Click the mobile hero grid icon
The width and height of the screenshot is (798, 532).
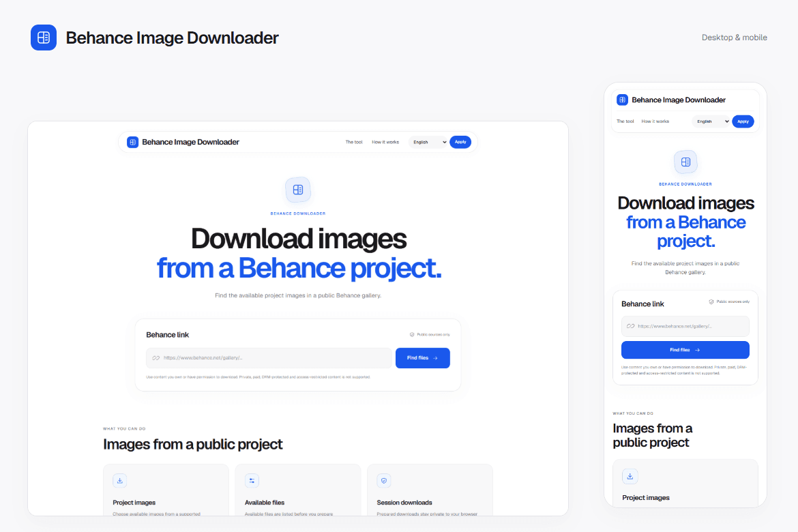tap(685, 162)
